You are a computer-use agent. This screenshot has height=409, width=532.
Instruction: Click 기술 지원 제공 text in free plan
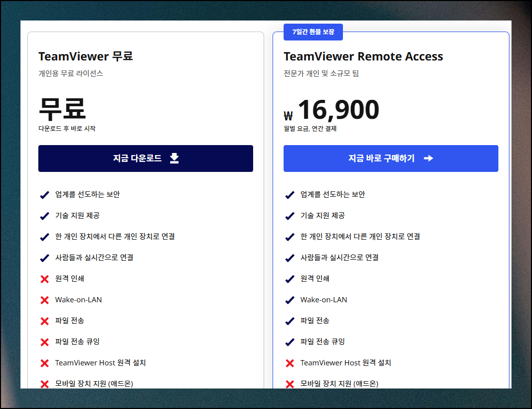pyautogui.click(x=77, y=216)
